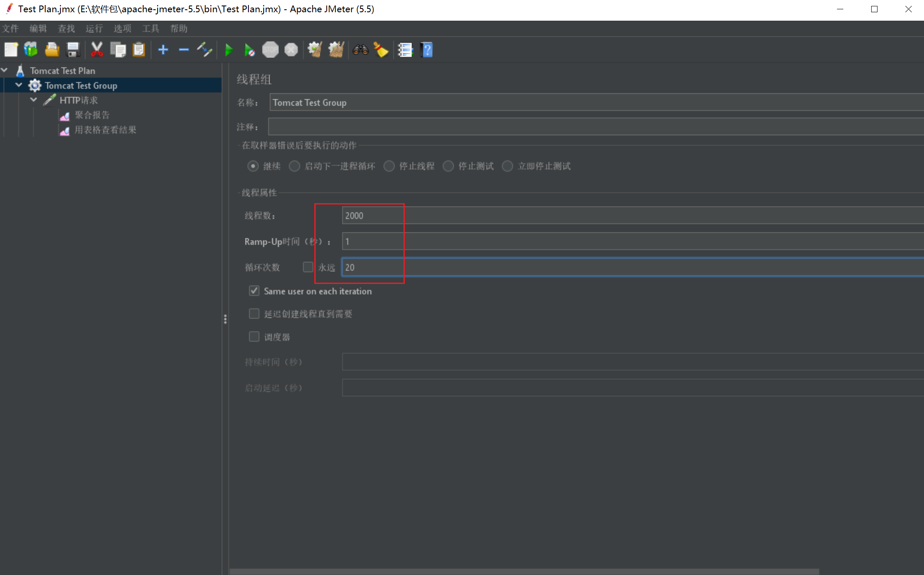Collapse the HTTP请求 tree node
The width and height of the screenshot is (924, 575).
tap(33, 100)
